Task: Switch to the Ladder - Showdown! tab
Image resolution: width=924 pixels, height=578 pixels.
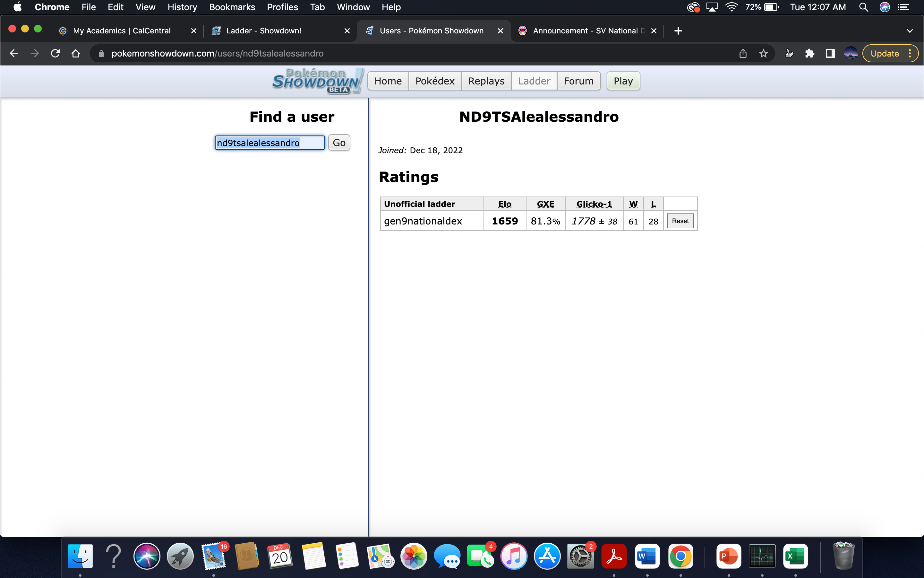Action: tap(264, 31)
